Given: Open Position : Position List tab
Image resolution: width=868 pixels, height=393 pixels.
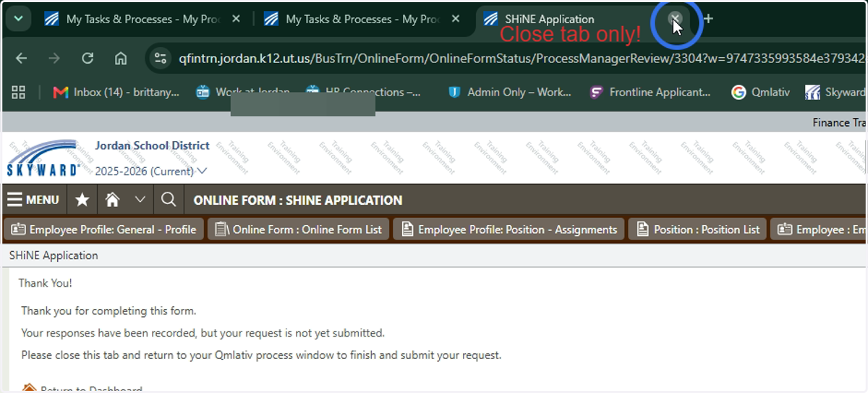Looking at the screenshot, I should point(698,229).
